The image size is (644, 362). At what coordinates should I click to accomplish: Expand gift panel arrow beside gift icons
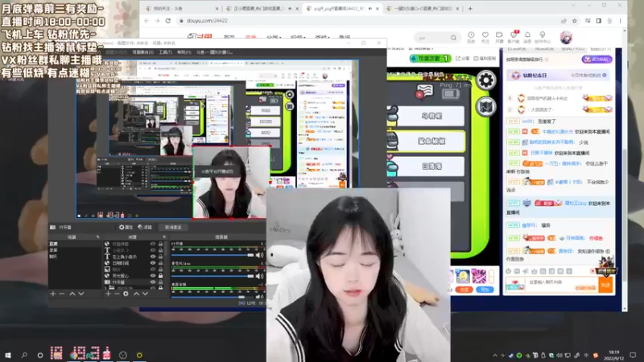pos(491,277)
